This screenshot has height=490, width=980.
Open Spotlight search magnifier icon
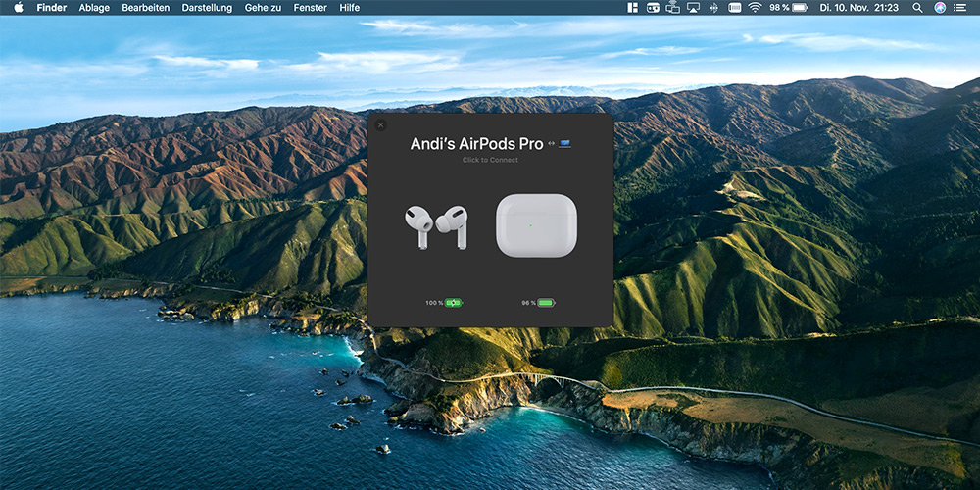(x=917, y=8)
